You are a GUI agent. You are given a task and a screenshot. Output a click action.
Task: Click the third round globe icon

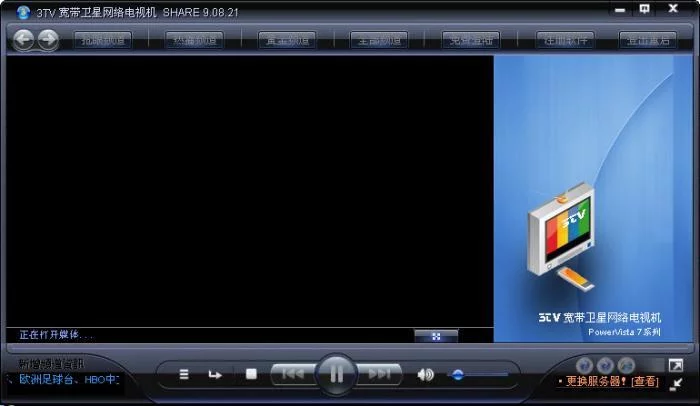626,365
